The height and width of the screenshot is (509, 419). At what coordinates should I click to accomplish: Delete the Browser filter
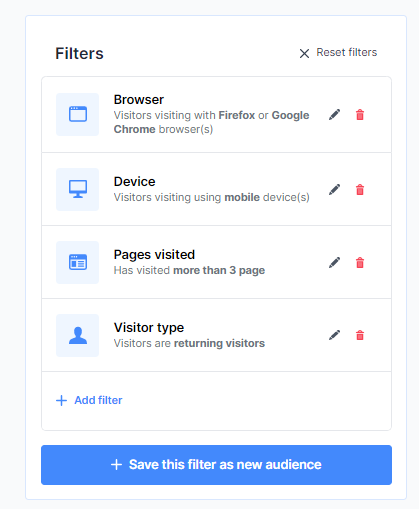tap(360, 115)
